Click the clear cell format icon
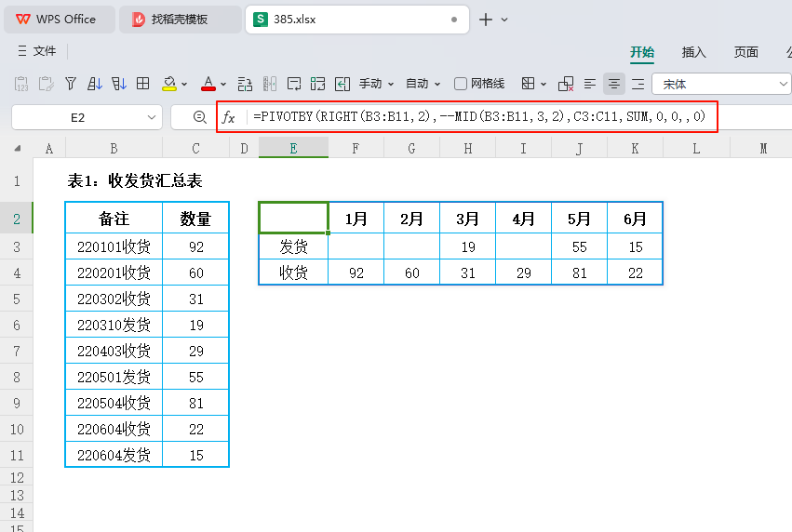792x532 pixels. (566, 84)
